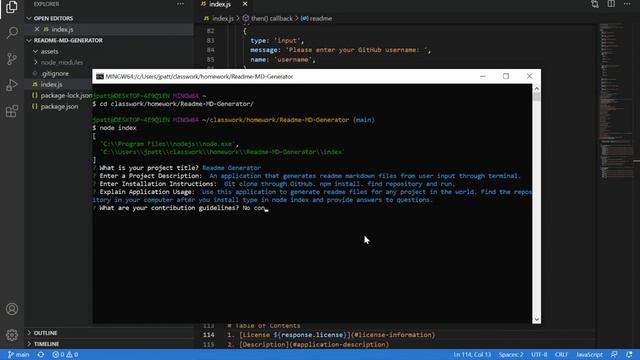Image resolution: width=640 pixels, height=360 pixels.
Task: Maximize the MINGW64 terminal window
Action: point(506,76)
